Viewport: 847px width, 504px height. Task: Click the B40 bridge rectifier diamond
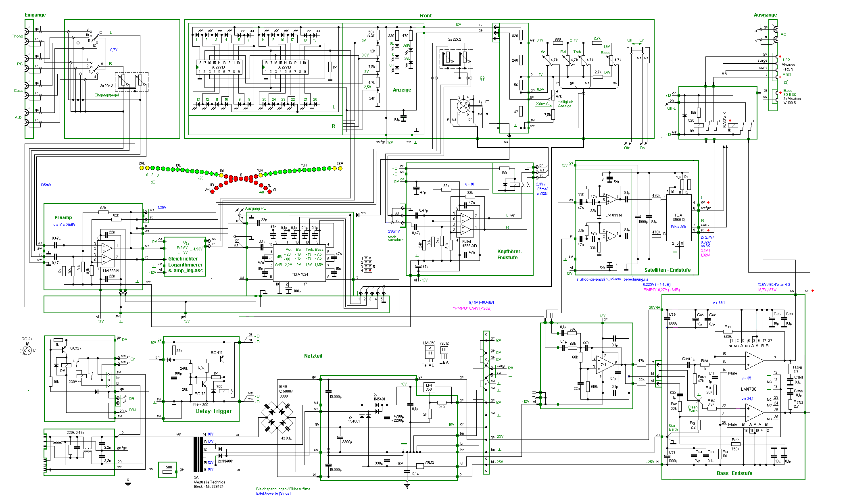click(277, 417)
